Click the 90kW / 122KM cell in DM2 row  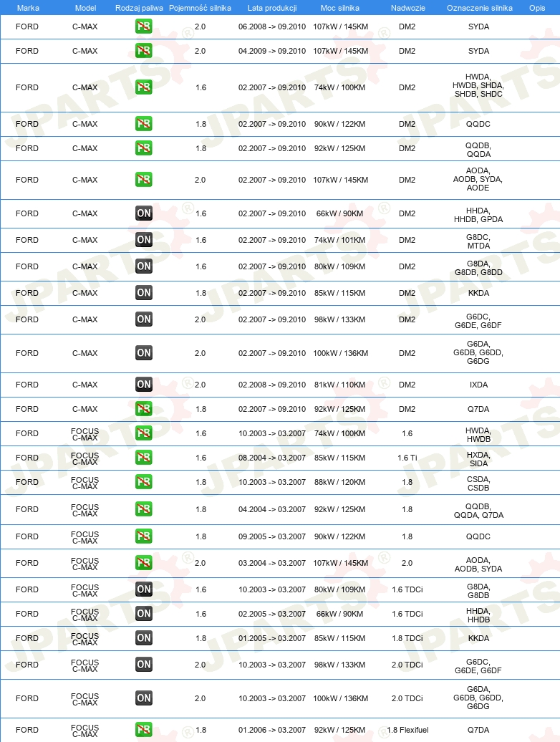pos(339,124)
